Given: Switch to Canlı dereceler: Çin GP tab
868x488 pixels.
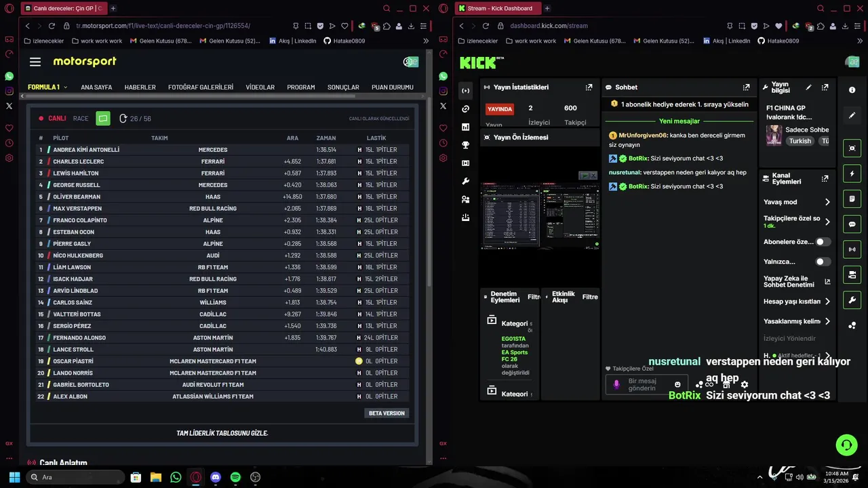Looking at the screenshot, I should (63, 8).
